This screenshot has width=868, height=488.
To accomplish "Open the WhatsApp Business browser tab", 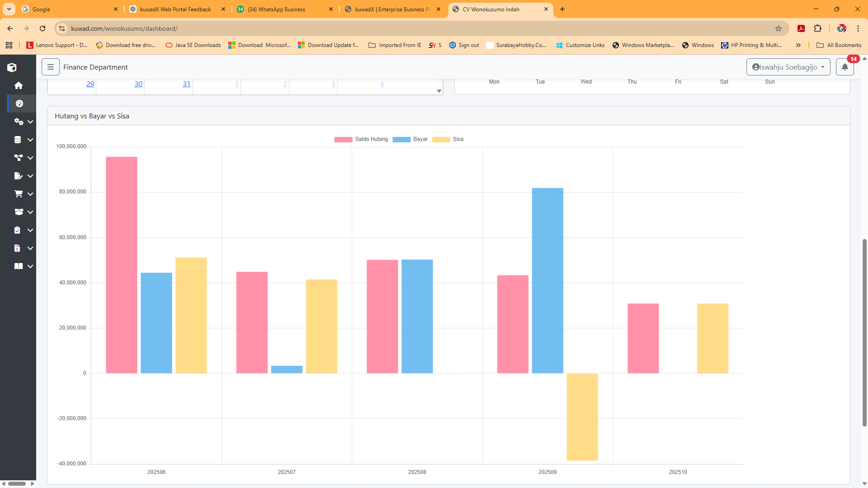I will click(276, 9).
